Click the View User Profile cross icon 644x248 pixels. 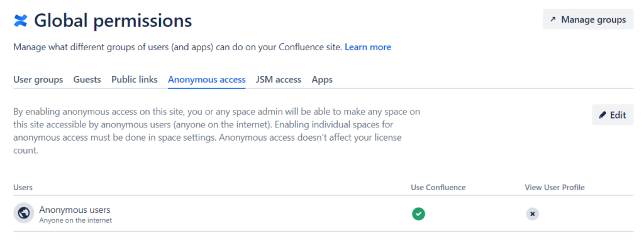point(532,213)
